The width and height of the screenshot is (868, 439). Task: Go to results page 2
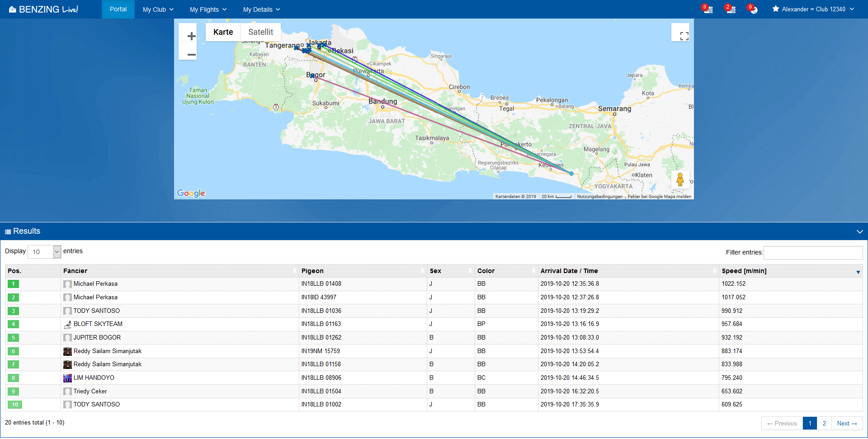(824, 424)
